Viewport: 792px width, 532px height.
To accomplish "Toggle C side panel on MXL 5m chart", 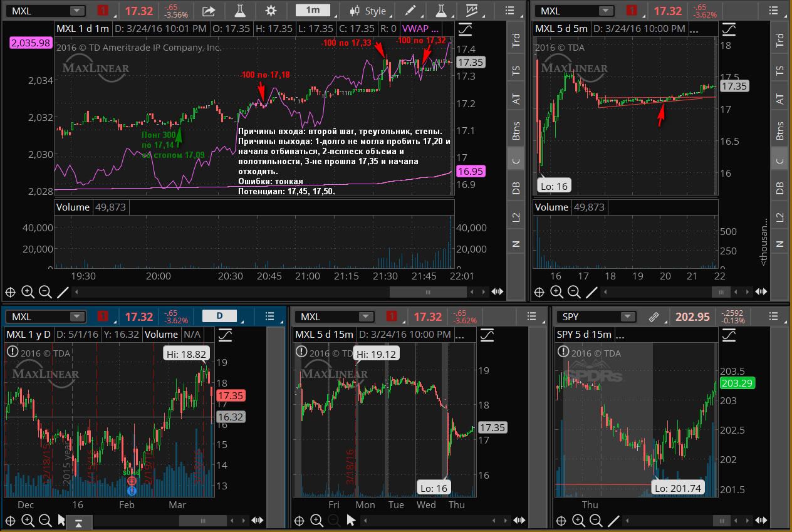I will pyautogui.click(x=779, y=160).
